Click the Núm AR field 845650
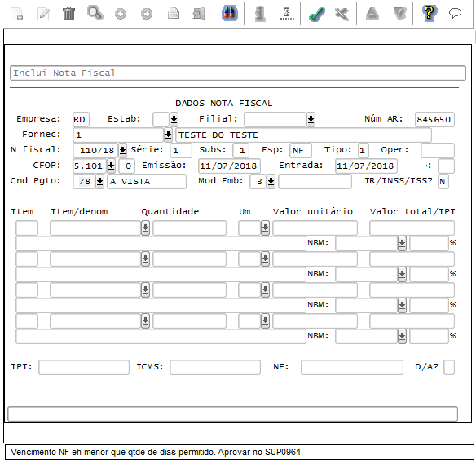Screen dimensions: 476x464 click(434, 119)
